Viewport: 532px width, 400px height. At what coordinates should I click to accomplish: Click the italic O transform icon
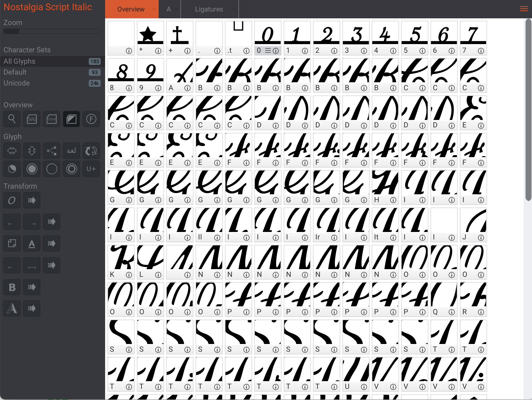coord(12,200)
